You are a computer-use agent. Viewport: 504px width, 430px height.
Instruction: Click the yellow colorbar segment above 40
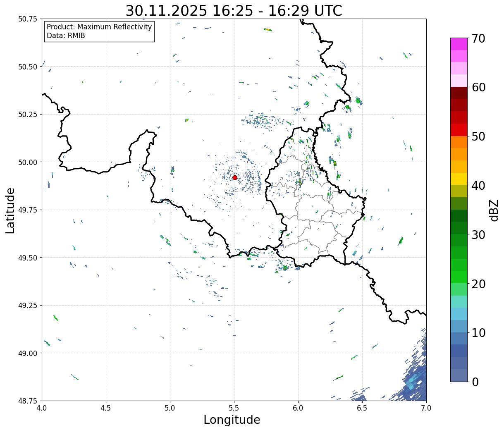459,179
